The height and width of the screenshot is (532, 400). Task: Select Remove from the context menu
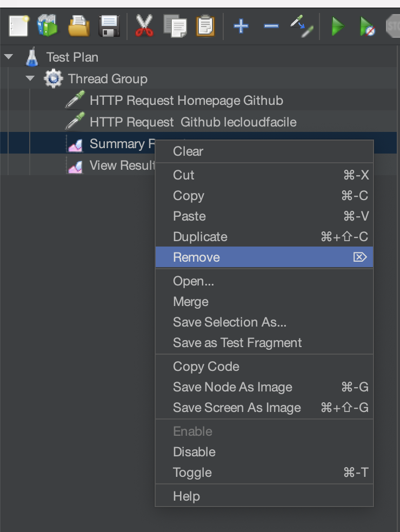196,257
